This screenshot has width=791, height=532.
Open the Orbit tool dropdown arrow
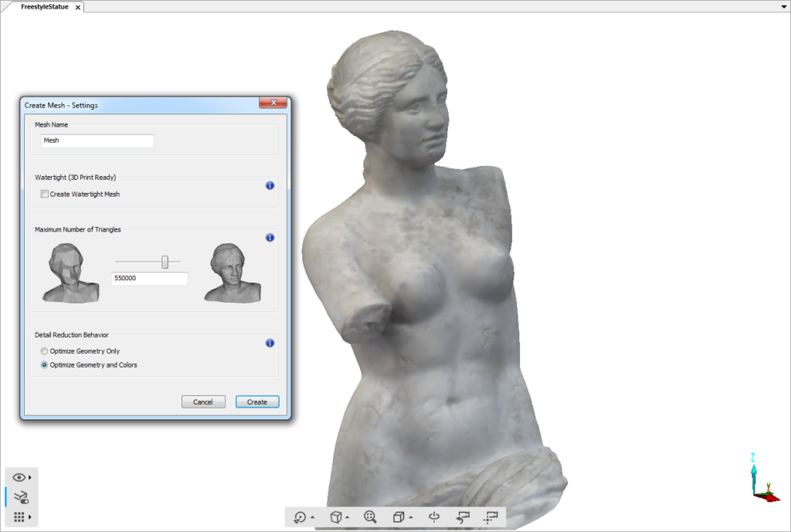312,516
